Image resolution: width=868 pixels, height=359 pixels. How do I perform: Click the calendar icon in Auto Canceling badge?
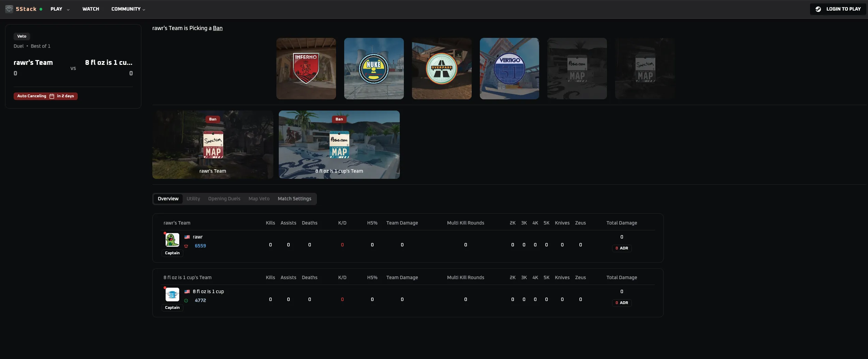pyautogui.click(x=52, y=96)
